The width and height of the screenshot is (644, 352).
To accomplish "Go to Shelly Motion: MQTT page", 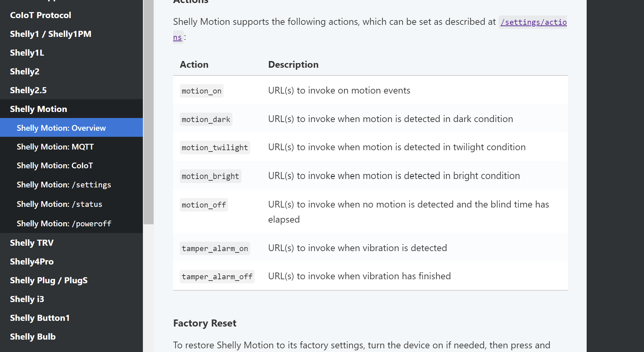I will point(55,146).
